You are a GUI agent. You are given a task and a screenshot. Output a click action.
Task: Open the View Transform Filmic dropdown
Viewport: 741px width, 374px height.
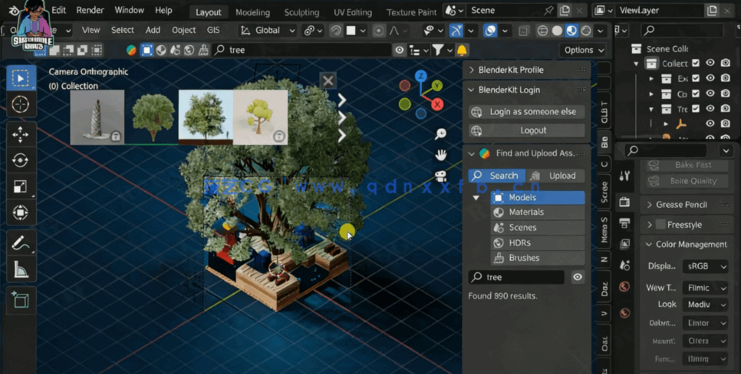tap(706, 287)
